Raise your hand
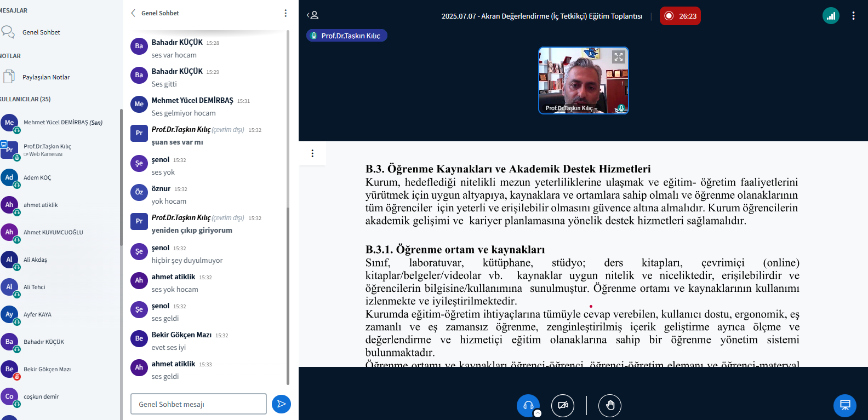868x420 pixels. [610, 405]
